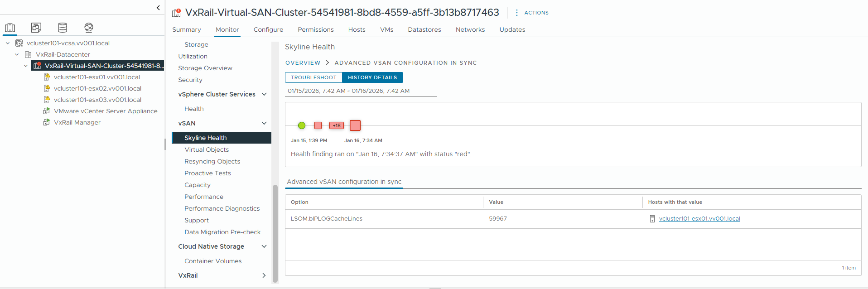This screenshot has height=289, width=868.
Task: Open Proactive Tests under vSAN
Action: click(207, 173)
